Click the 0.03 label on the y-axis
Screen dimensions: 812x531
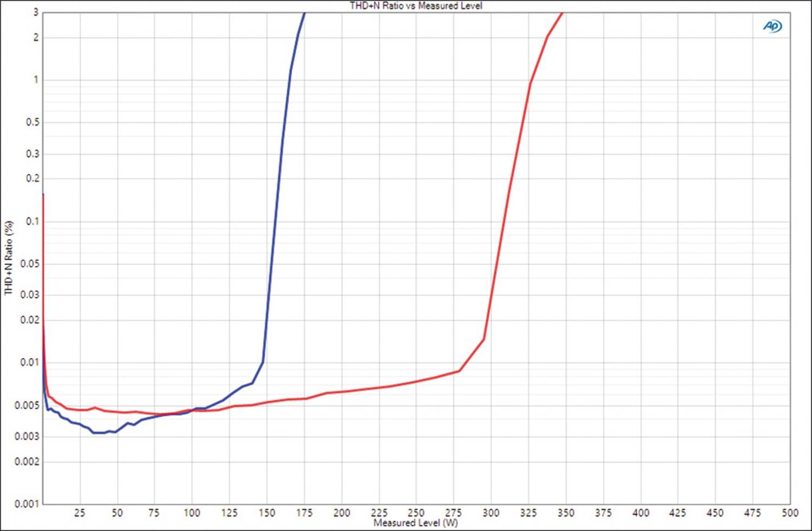[x=30, y=294]
